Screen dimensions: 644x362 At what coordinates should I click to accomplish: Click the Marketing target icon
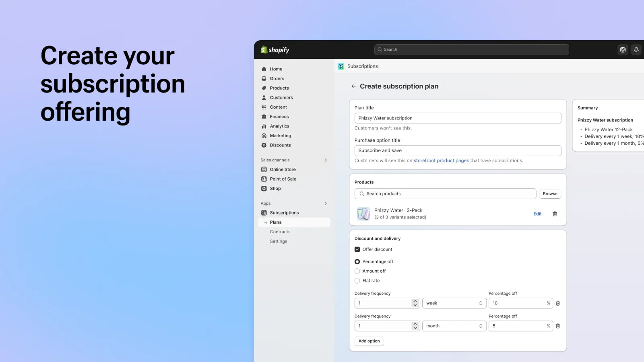(x=264, y=136)
